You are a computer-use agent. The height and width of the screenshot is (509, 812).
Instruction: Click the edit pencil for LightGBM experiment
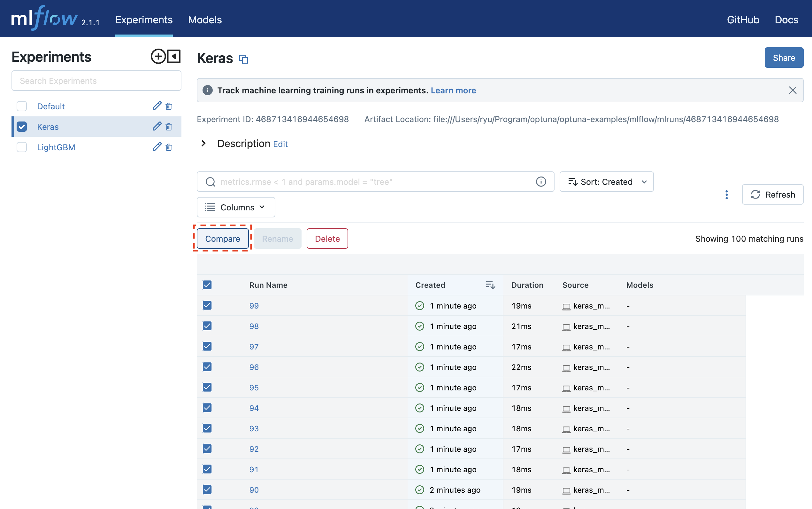point(157,147)
